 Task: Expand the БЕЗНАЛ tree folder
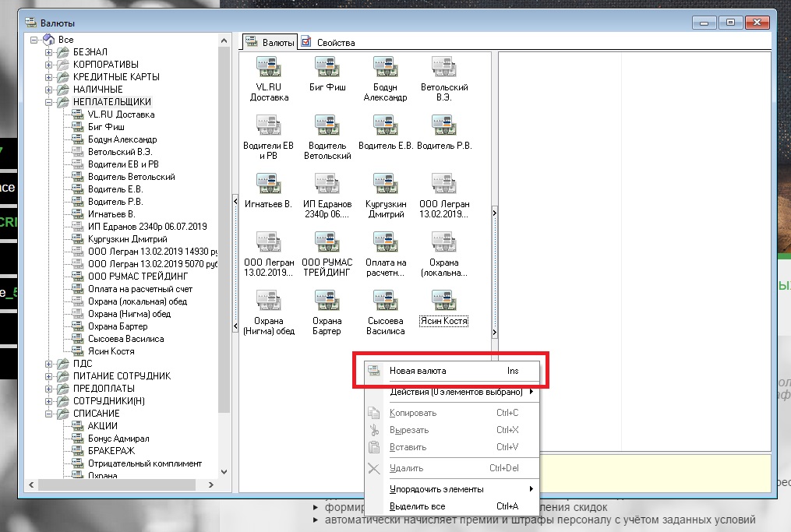(x=48, y=52)
